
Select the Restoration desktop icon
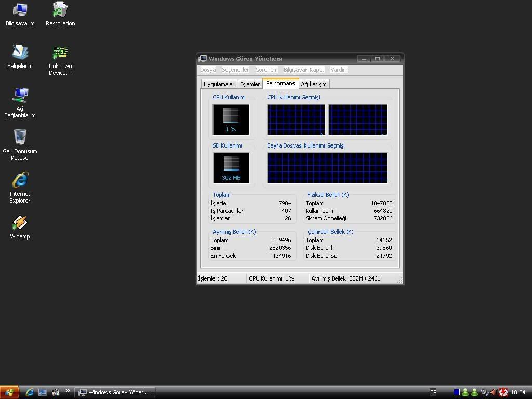[60, 15]
